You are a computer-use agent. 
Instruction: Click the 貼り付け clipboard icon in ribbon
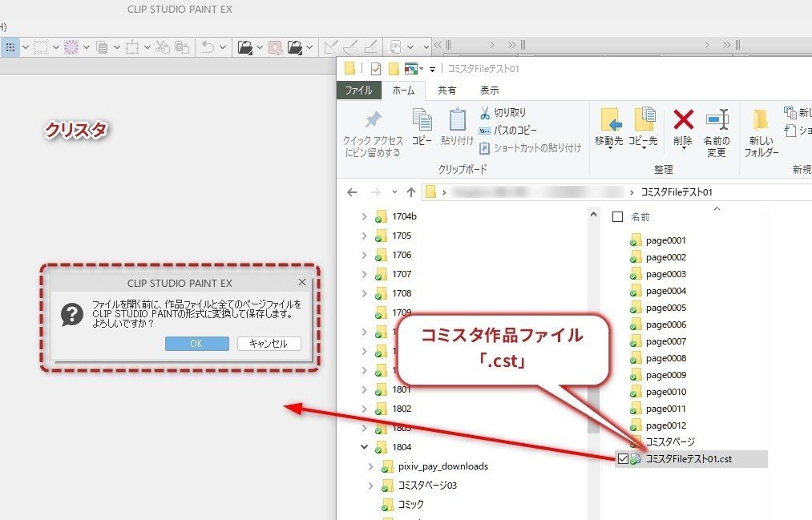[457, 120]
